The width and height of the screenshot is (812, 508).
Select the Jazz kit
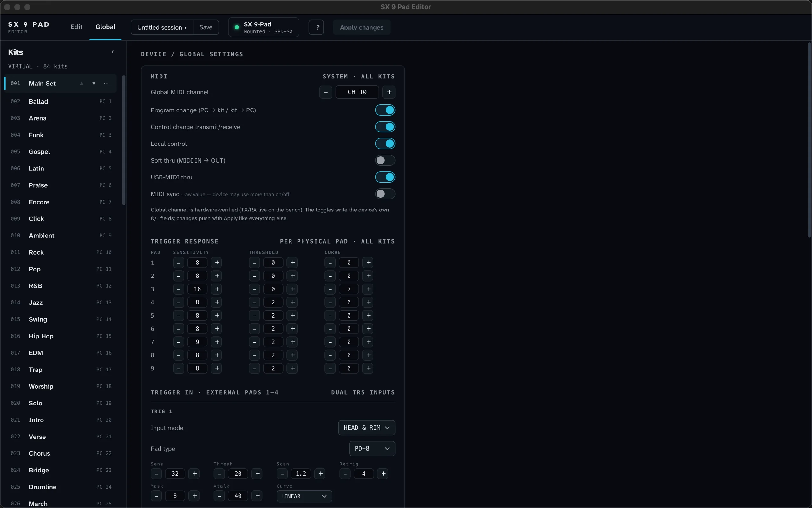tap(60, 302)
